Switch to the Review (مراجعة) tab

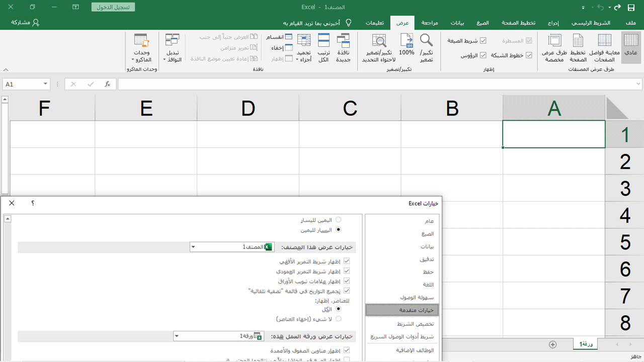click(430, 23)
